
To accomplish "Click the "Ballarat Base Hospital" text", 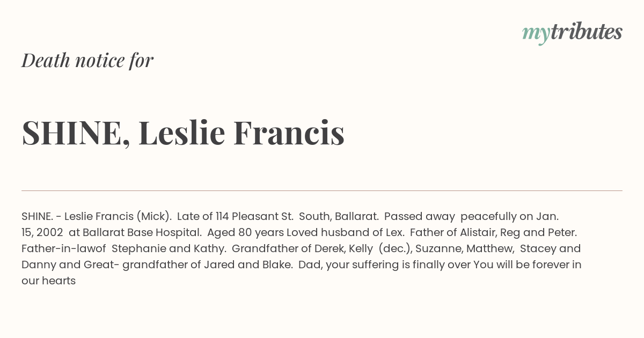I will click(x=142, y=232).
